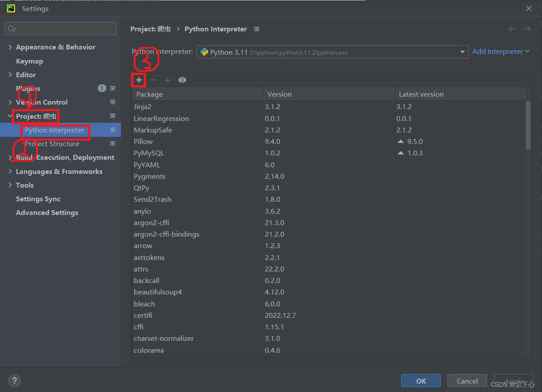
Task: Select the asttokens package row
Action: pyautogui.click(x=329, y=257)
